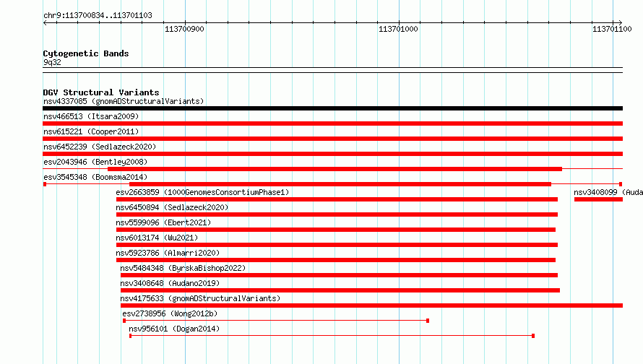Open variant esv2663859 (1000GenomesConsortiumPhase1)

click(202, 192)
